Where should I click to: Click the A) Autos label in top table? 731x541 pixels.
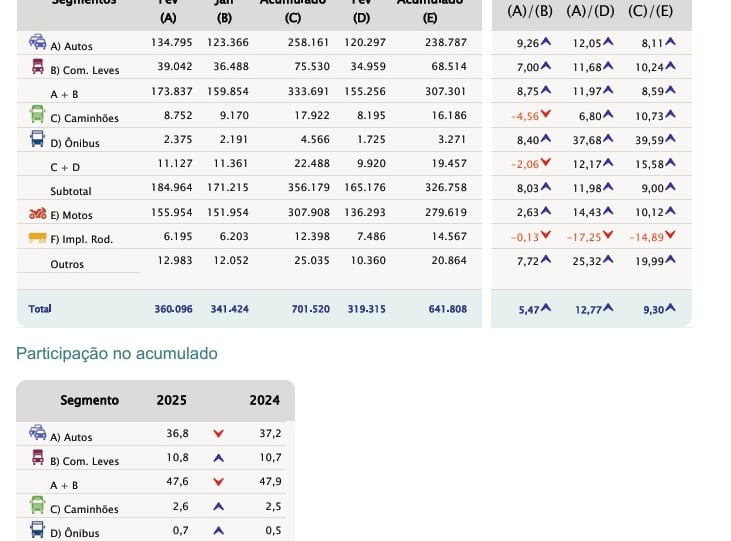pyautogui.click(x=71, y=46)
